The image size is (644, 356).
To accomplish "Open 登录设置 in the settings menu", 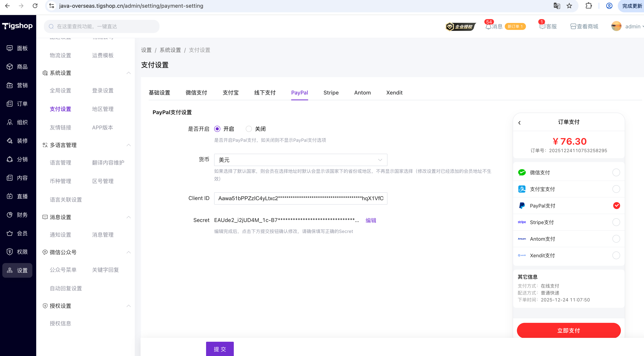I will [103, 90].
